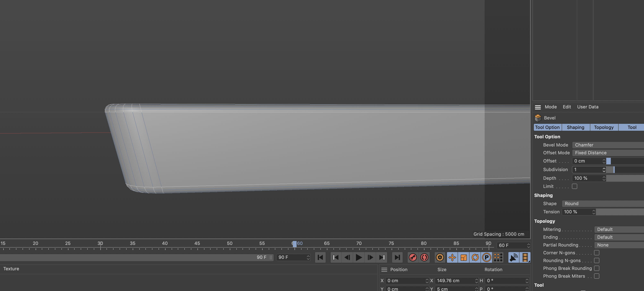Switch to the Shaping tab
Image resolution: width=644 pixels, height=291 pixels.
pyautogui.click(x=576, y=127)
